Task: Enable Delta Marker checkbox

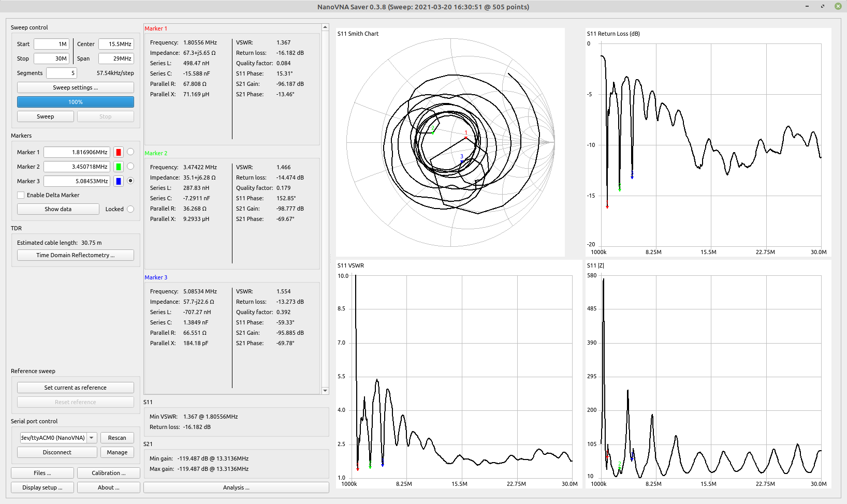Action: click(21, 195)
